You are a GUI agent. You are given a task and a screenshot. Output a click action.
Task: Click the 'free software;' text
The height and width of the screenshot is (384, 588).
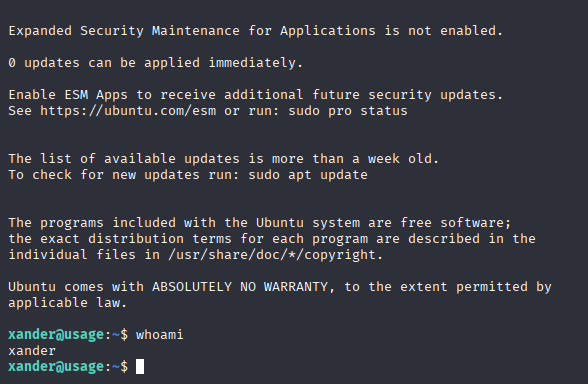[456, 223]
